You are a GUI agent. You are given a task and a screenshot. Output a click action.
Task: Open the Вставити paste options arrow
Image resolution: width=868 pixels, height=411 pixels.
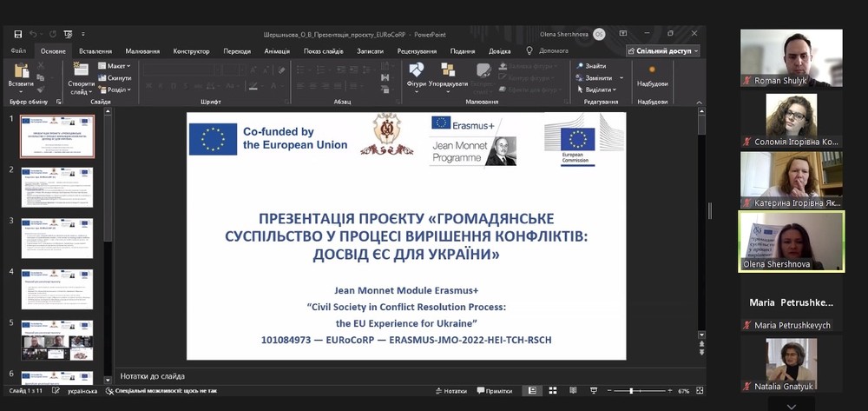pyautogui.click(x=21, y=91)
